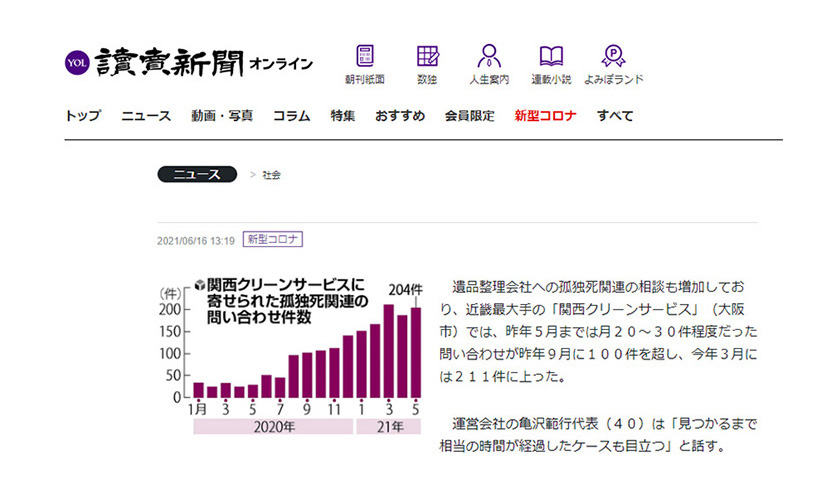This screenshot has width=840, height=495.
Task: Click the 社会 breadcrumb link
Action: (272, 175)
